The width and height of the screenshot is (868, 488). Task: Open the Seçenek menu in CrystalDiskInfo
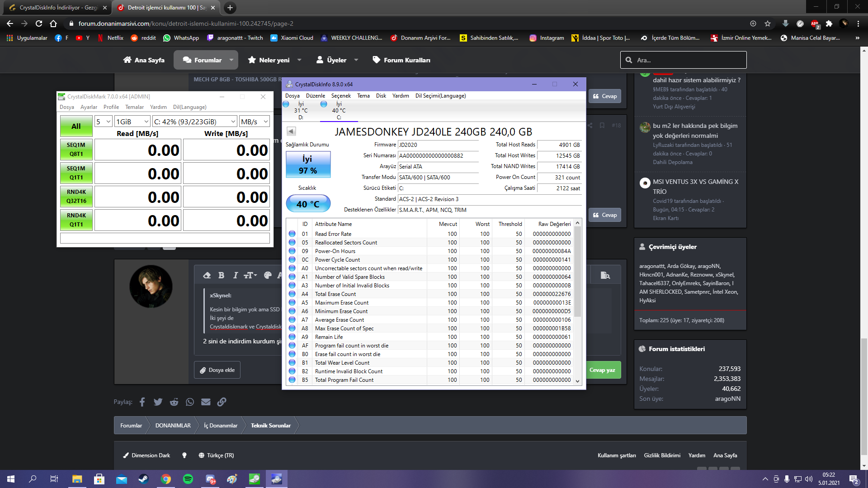(x=341, y=96)
